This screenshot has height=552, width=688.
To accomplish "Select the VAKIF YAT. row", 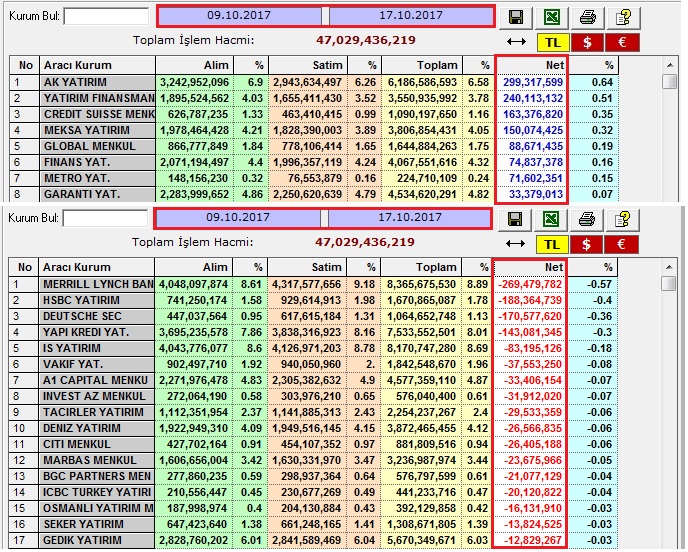I will pos(313,364).
